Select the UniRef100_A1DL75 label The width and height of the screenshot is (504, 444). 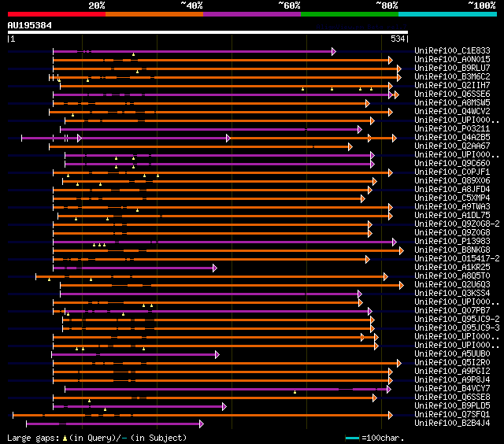click(452, 215)
